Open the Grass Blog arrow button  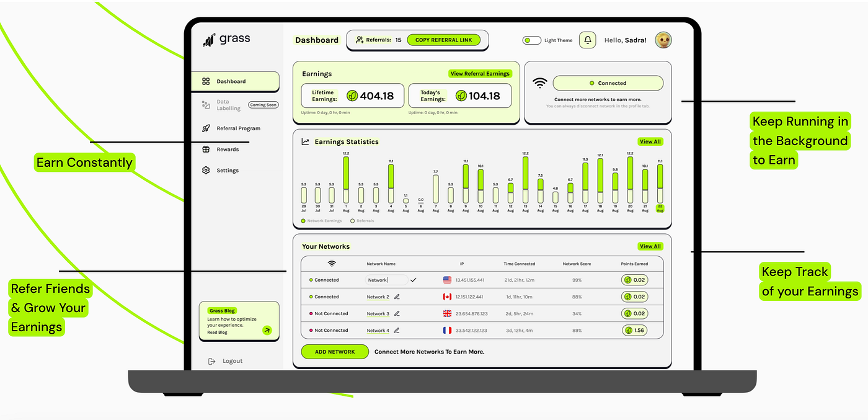coord(267,330)
